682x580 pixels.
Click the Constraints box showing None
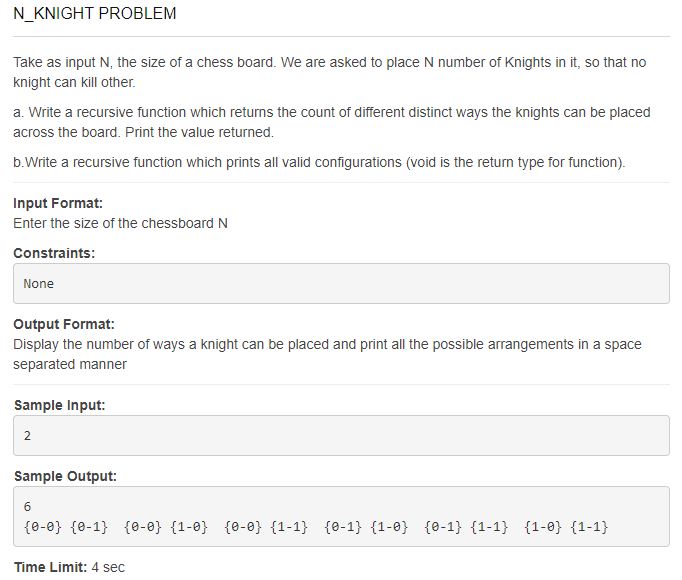coord(341,283)
